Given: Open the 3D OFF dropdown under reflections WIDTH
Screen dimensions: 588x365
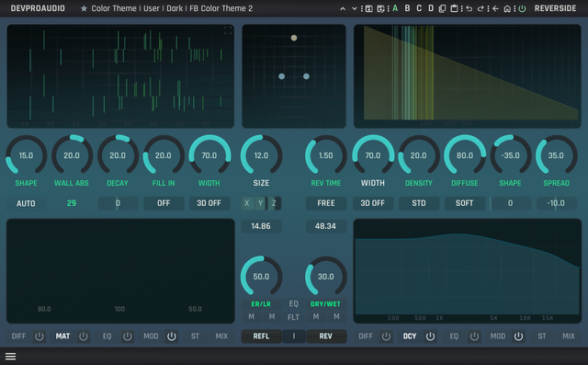Looking at the screenshot, I should pyautogui.click(x=209, y=203).
